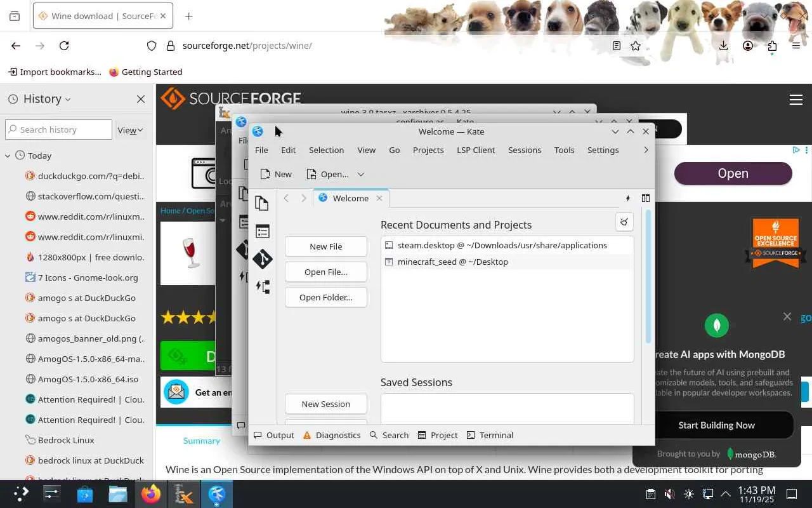Click New in Kate's toolbar

point(276,174)
